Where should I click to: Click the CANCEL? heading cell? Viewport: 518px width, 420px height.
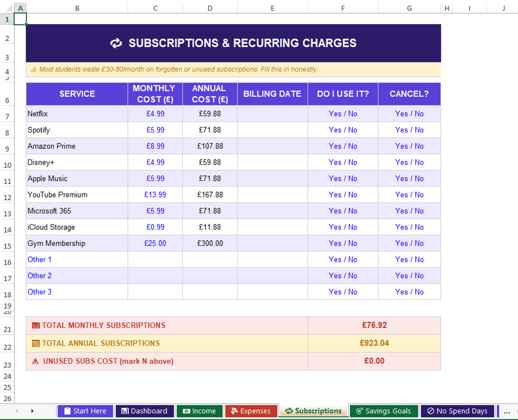pyautogui.click(x=409, y=94)
